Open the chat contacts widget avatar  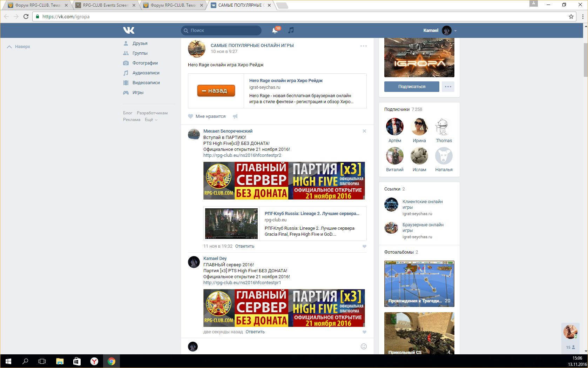pos(570,332)
